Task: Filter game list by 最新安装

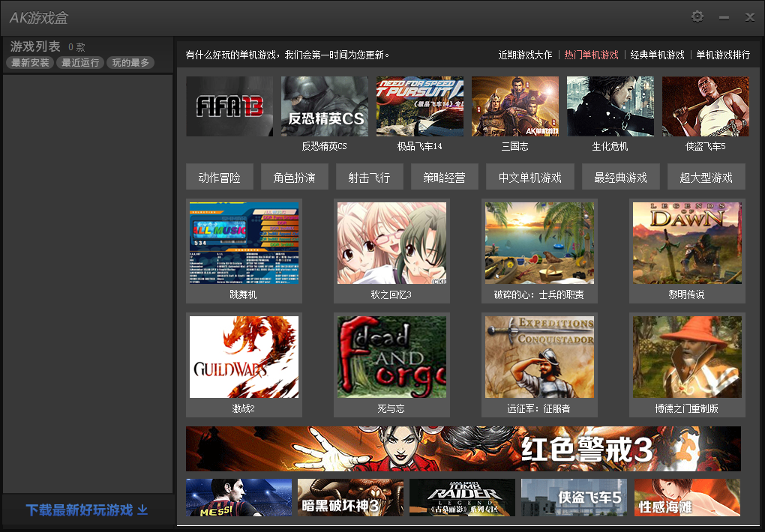Action: pos(30,62)
